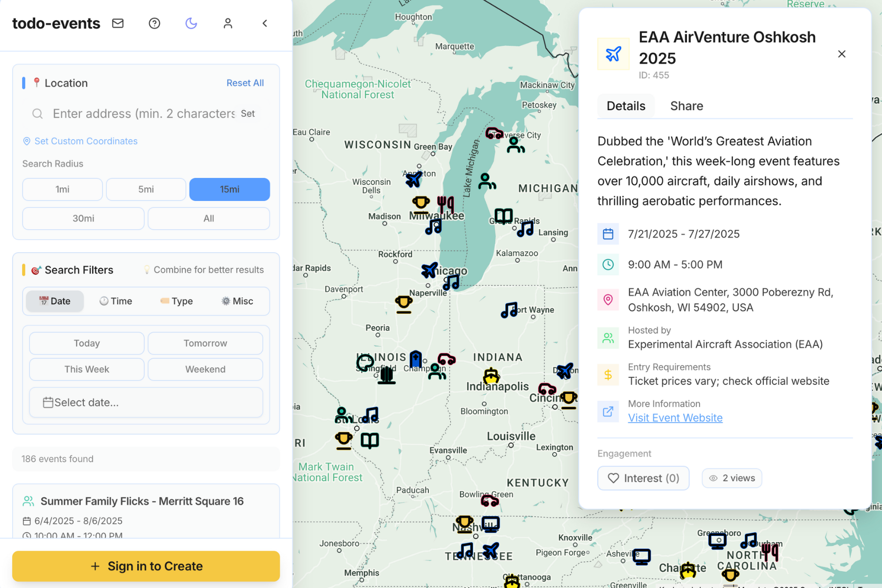
Task: Click the Interest heart button
Action: coord(643,478)
